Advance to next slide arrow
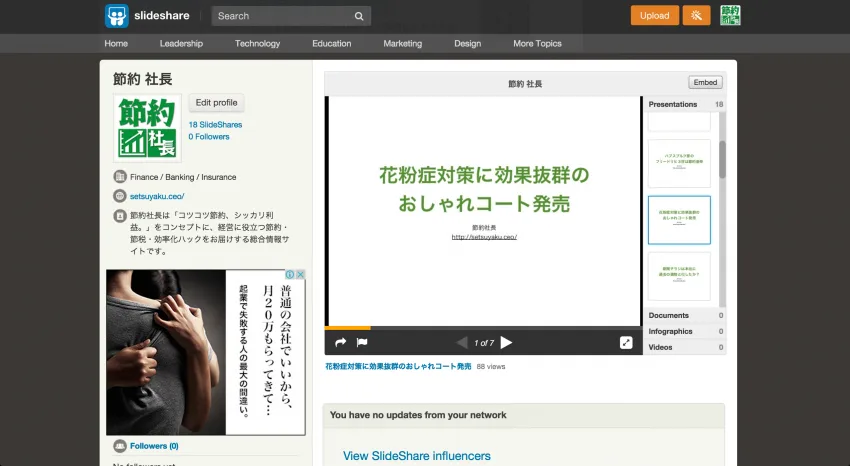Screen dimensions: 850x466 click(x=506, y=342)
